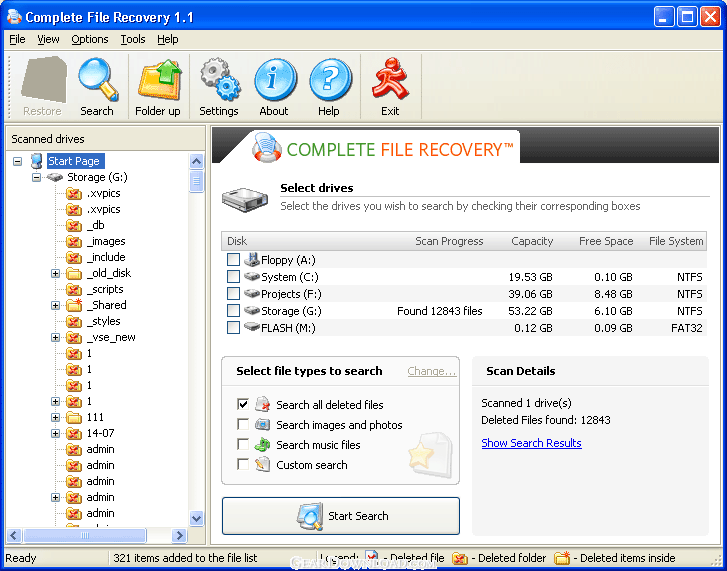
Task: Open the Options menu
Action: (x=89, y=39)
